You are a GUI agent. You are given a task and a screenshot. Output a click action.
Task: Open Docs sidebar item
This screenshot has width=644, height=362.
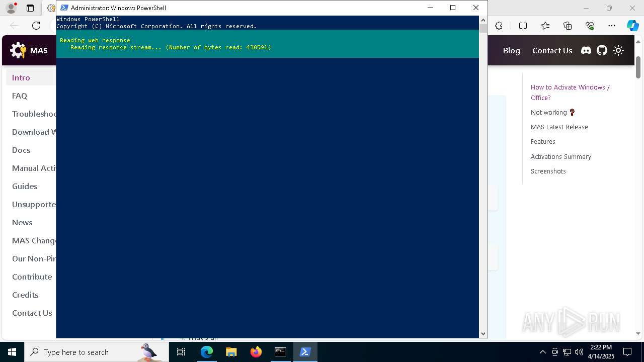[21, 150]
